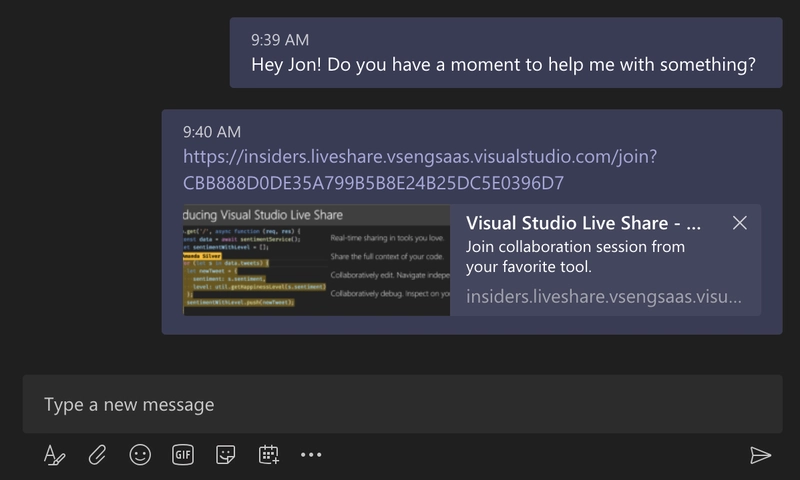
Task: Open the emoji picker smiley icon
Action: point(140,454)
